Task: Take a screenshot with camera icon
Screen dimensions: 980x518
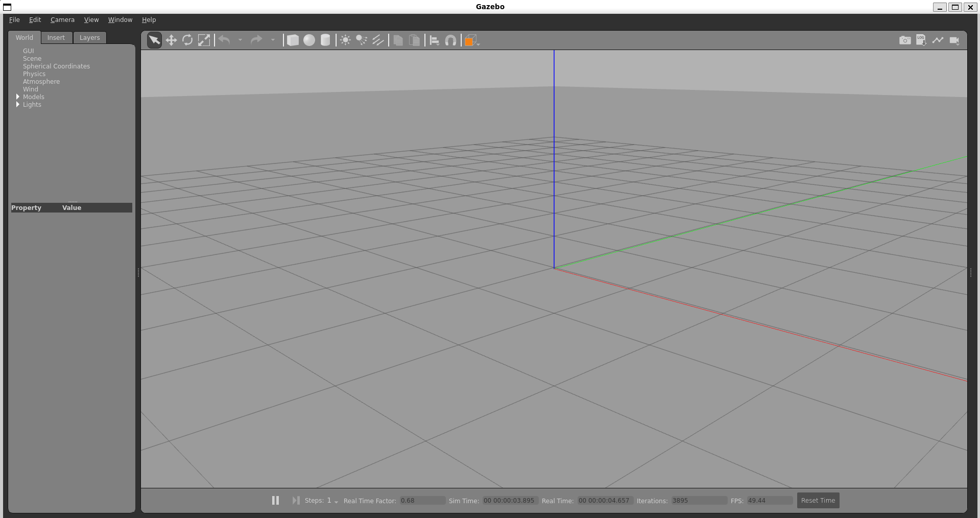Action: (905, 40)
